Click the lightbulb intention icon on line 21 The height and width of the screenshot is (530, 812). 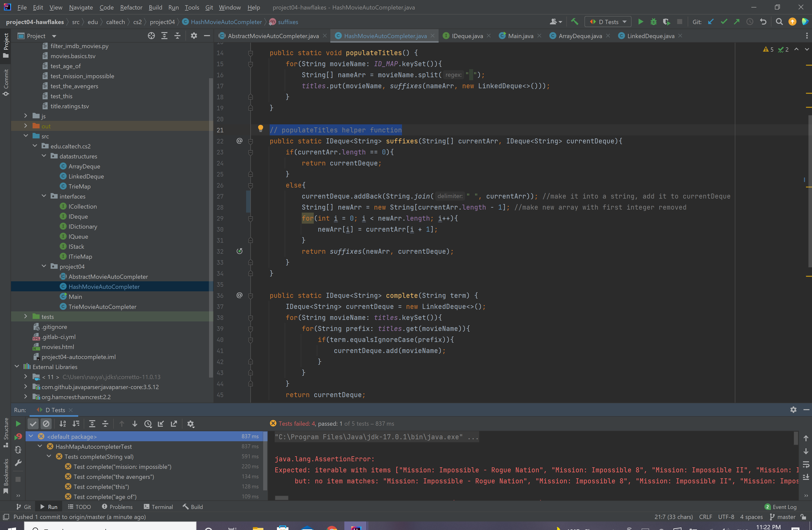coord(260,129)
